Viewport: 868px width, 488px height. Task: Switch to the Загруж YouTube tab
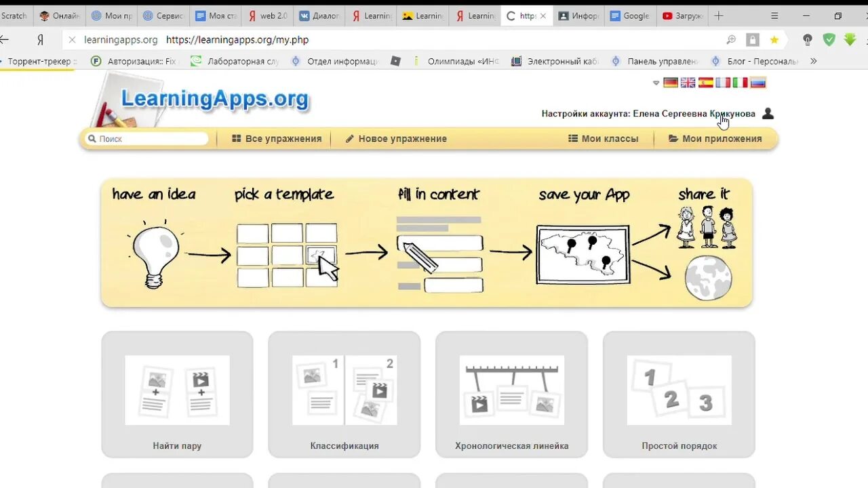click(684, 16)
